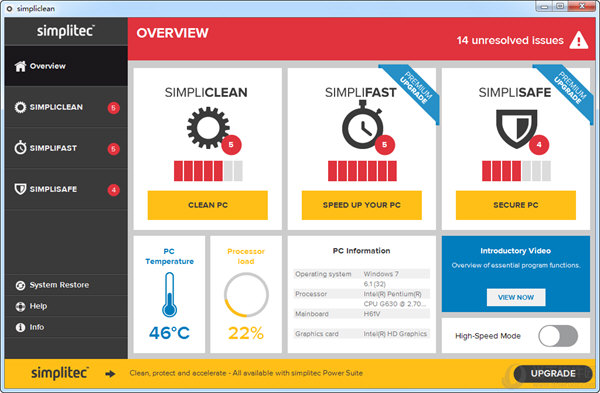Click the red 4 badge on SIMPLISAFE card
The width and height of the screenshot is (600, 393).
click(x=539, y=145)
